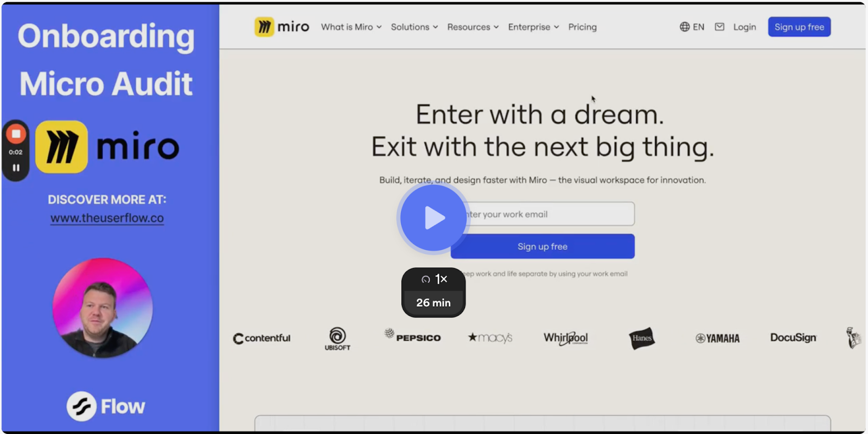Pause the recording timer
Viewport: 868px width, 434px height.
coord(16,168)
